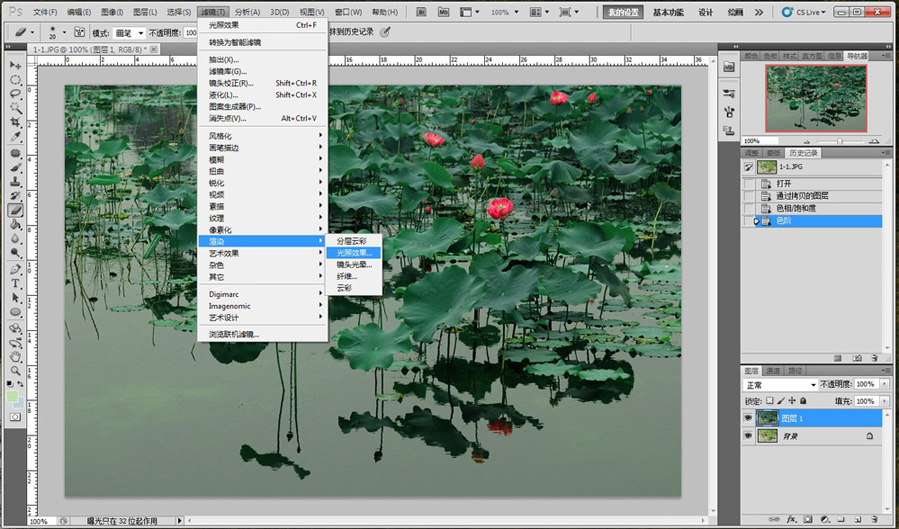The image size is (899, 529).
Task: Delete current history state trash icon
Action: click(x=874, y=358)
